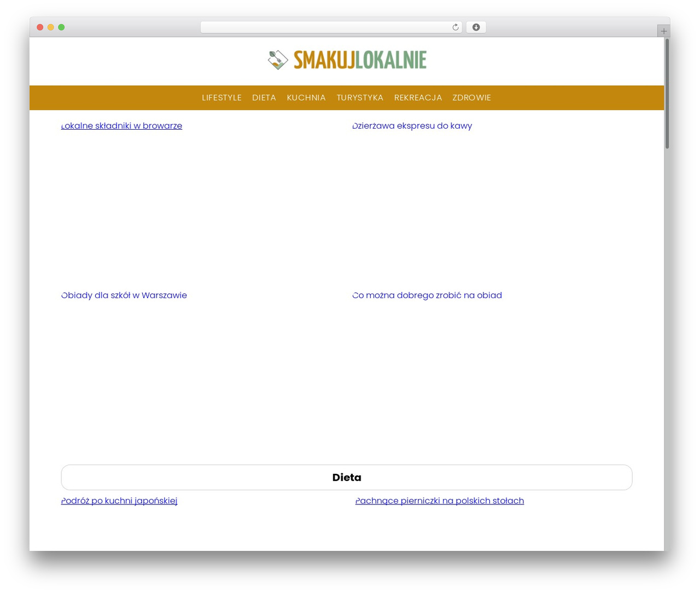Add a new tab with plus icon
Screen dimensions: 700x593
(663, 31)
